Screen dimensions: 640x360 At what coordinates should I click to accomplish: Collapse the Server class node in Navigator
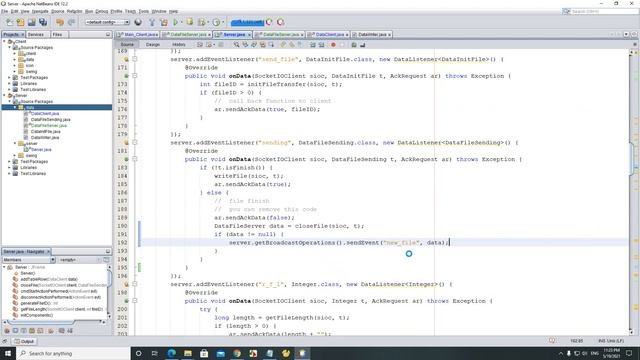tap(4, 267)
